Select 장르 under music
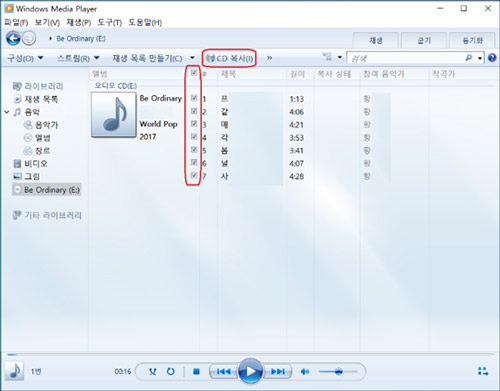The width and height of the screenshot is (500, 391). (x=37, y=151)
